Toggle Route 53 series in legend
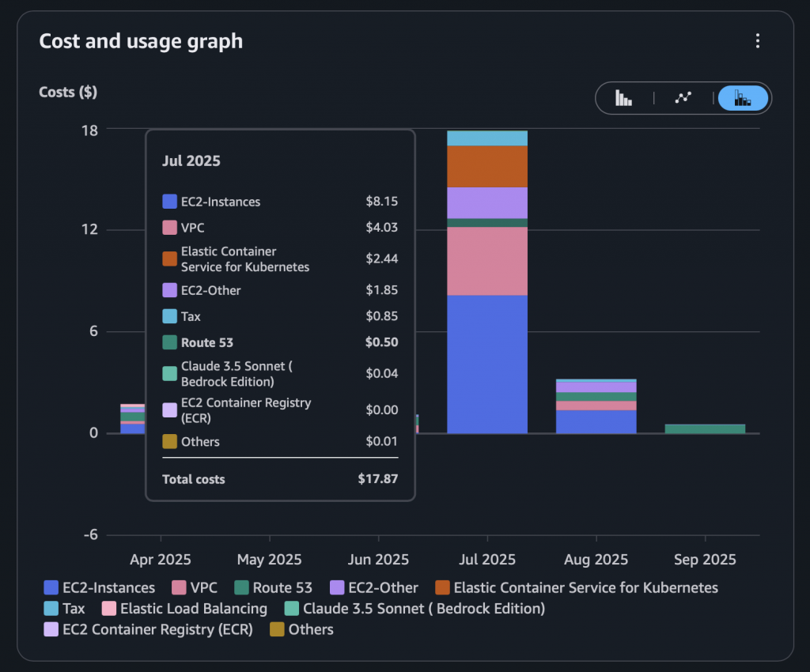Viewport: 810px width, 672px height. coord(273,587)
